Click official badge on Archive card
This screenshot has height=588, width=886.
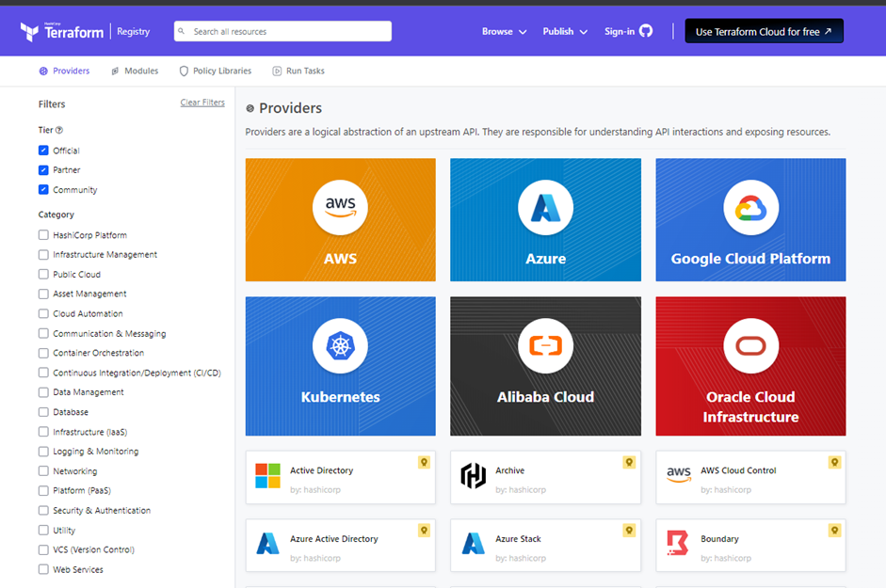point(629,463)
